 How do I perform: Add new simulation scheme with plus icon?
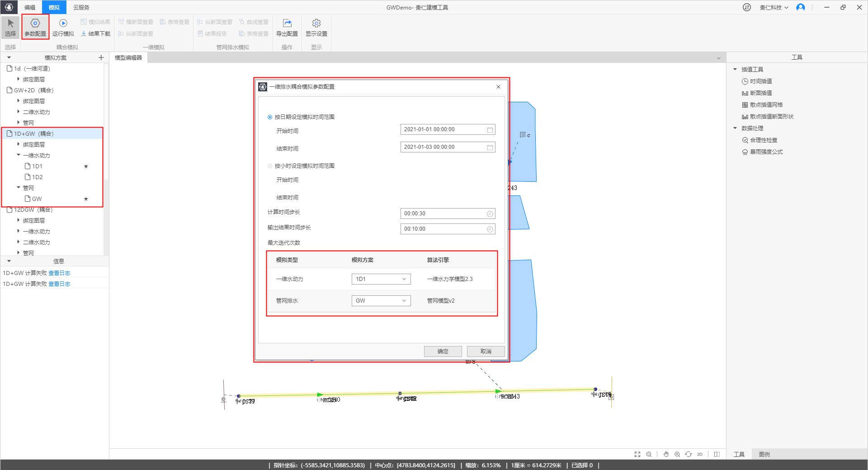pos(101,57)
